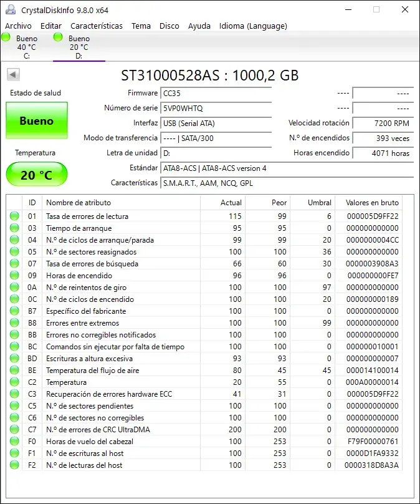The image size is (420, 504).
Task: Click green status circle for drive C:
Action: coord(6,37)
